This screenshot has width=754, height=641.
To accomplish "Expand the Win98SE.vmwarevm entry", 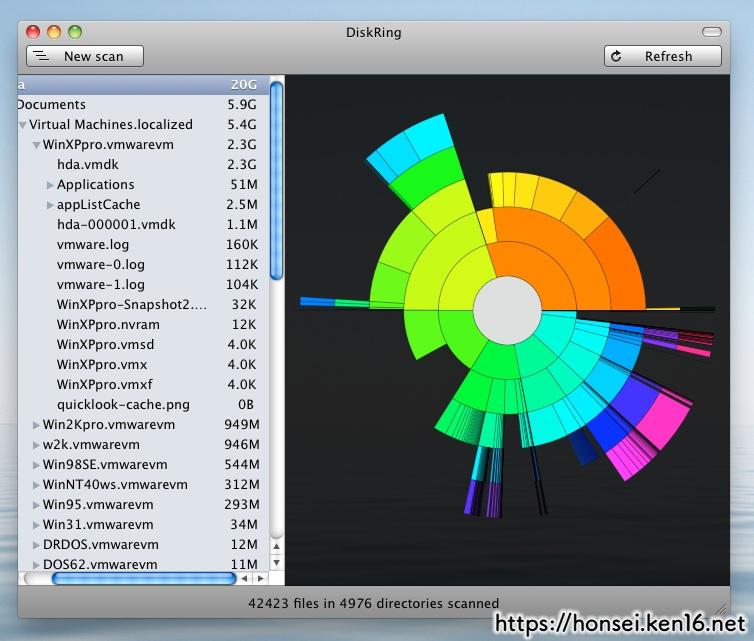I will coord(36,465).
